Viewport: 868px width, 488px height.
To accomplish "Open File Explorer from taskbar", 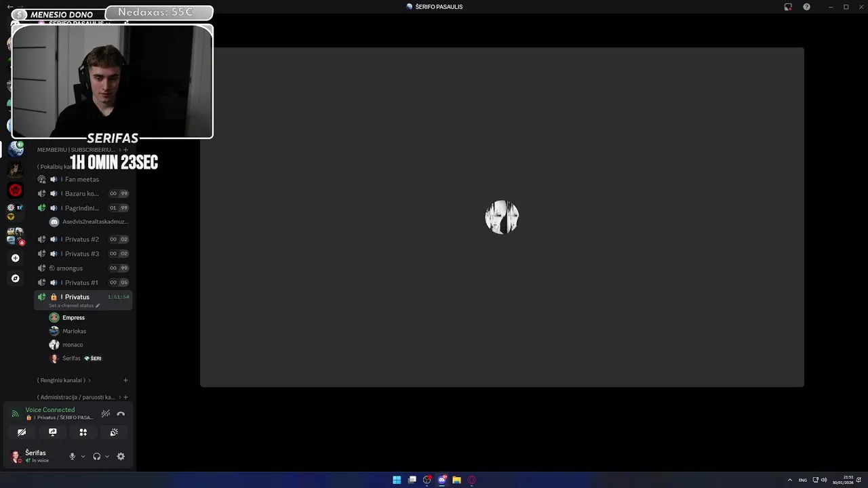I will coord(456,480).
